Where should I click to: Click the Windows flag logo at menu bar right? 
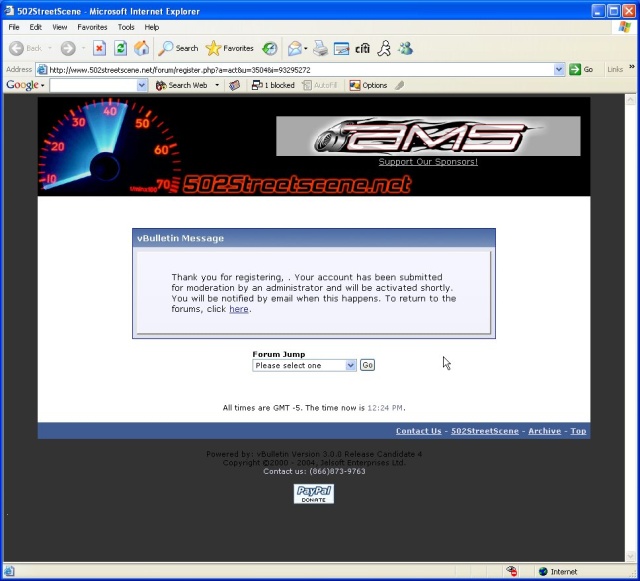(624, 27)
